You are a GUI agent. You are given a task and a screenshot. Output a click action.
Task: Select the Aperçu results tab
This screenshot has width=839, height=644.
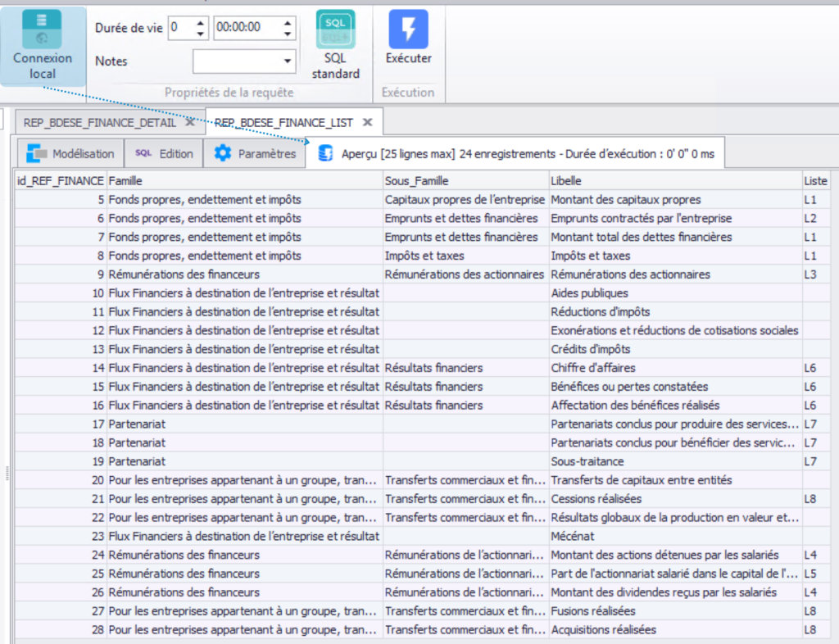[x=516, y=153]
